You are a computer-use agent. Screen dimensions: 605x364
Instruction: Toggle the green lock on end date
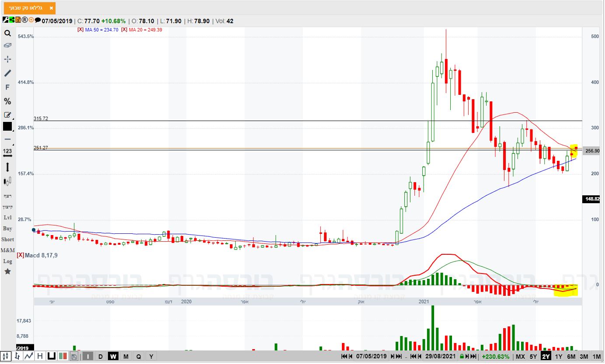point(462,357)
